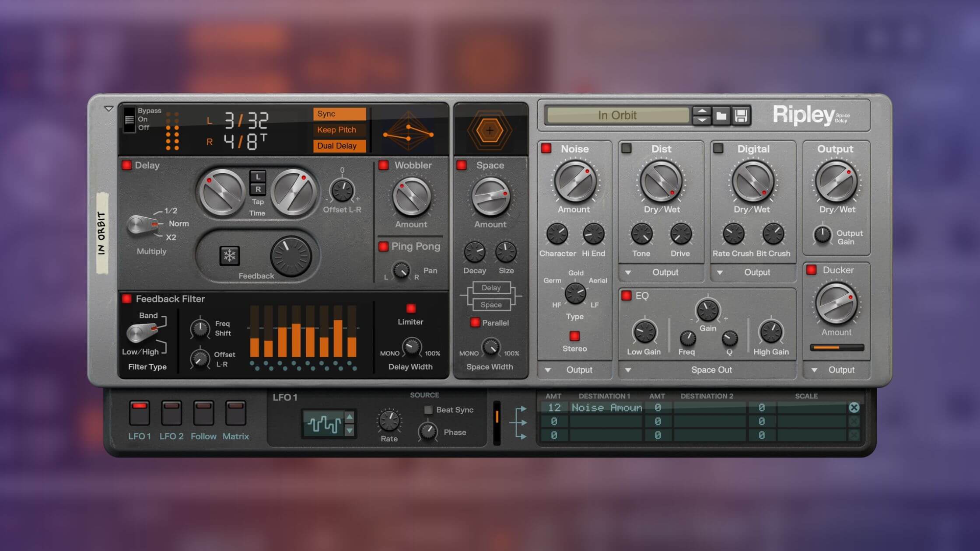Toggle the Limiter LED
The height and width of the screenshot is (551, 980).
[x=411, y=308]
